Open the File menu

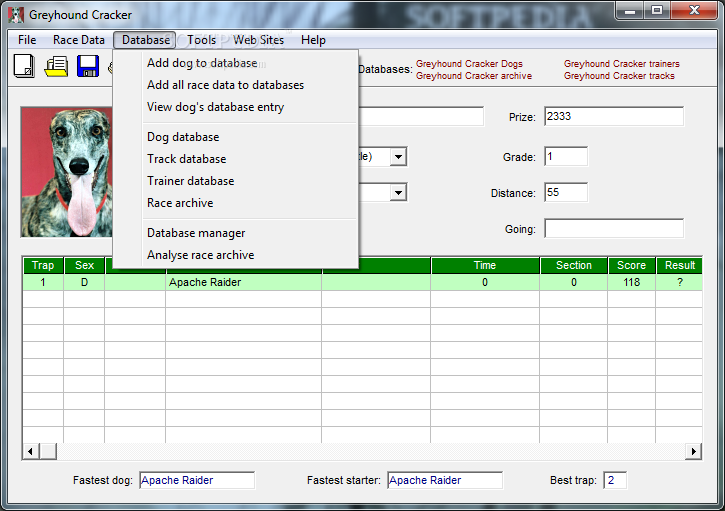(x=27, y=40)
